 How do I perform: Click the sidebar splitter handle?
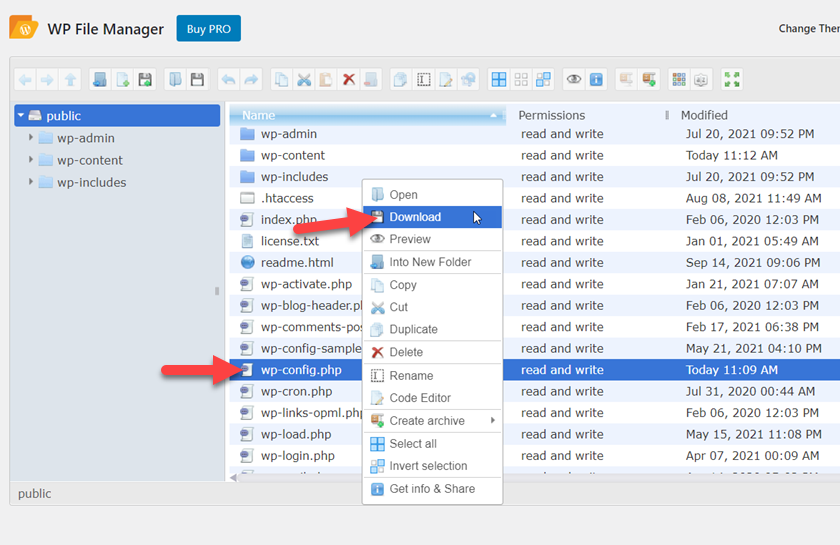point(217,291)
